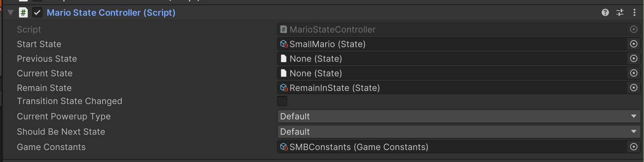Toggle the Transition State Changed checkbox
The width and height of the screenshot is (644, 162).
pos(282,101)
